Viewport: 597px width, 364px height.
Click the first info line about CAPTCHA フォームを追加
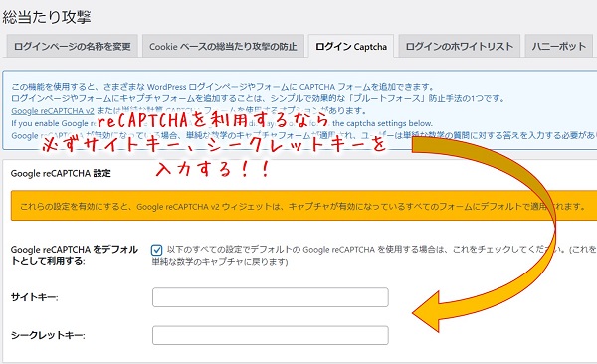pos(223,87)
